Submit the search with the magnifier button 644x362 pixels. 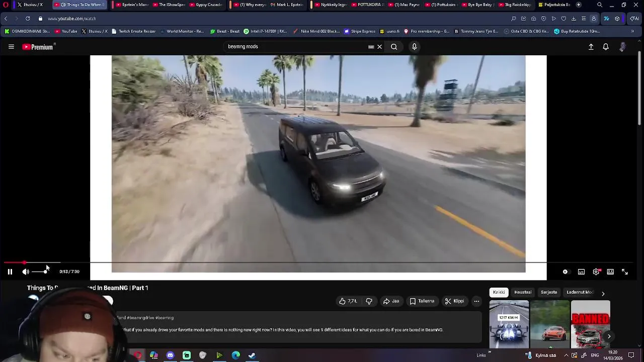coord(394,47)
